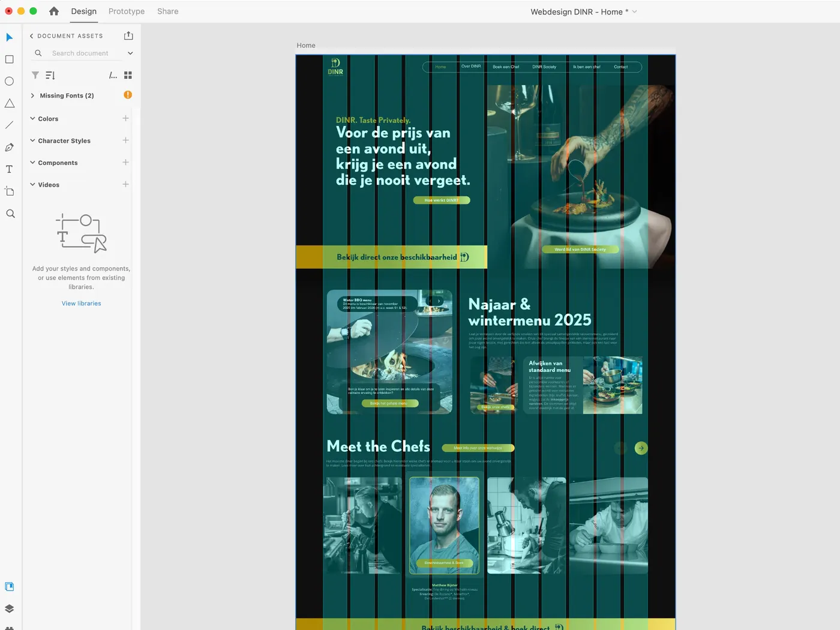Add a new video asset
This screenshot has width=840, height=630.
point(125,184)
